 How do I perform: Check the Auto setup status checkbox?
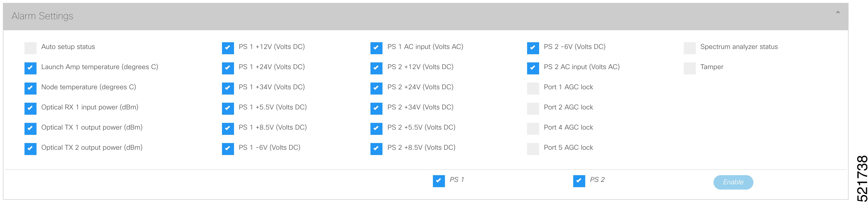coord(30,48)
